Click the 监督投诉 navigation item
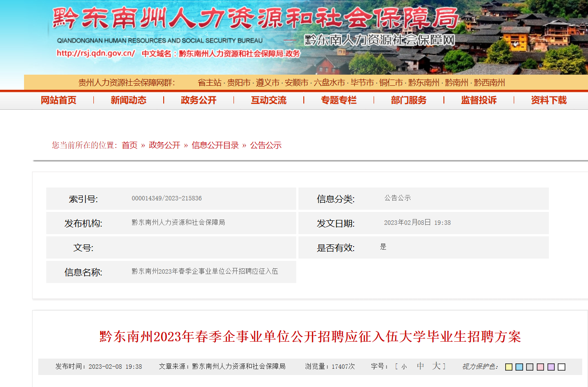 click(x=479, y=100)
